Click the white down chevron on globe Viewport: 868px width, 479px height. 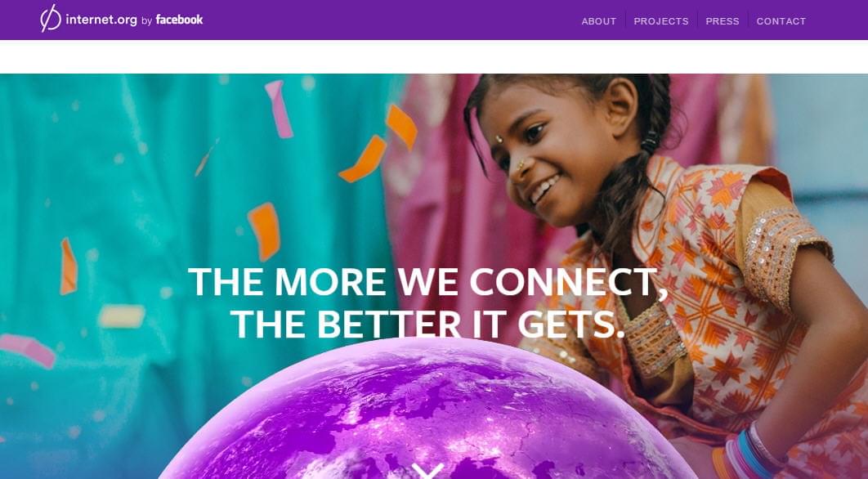[x=428, y=471]
